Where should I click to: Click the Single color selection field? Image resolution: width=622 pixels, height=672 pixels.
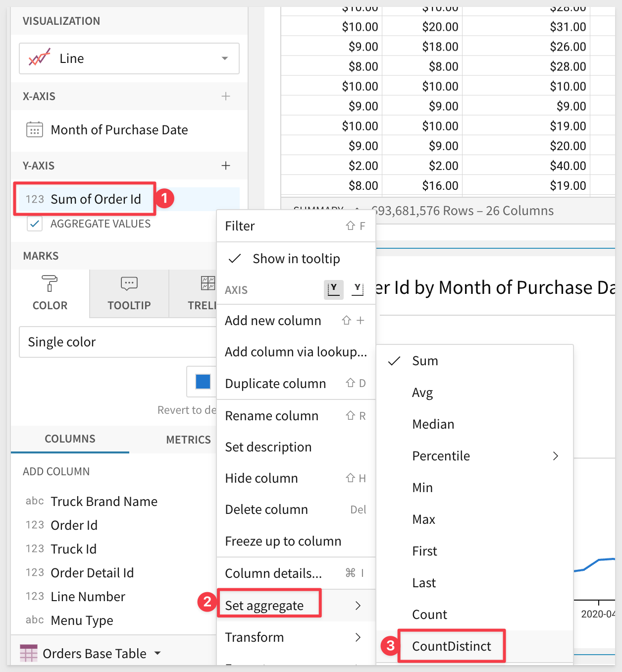[x=117, y=342]
